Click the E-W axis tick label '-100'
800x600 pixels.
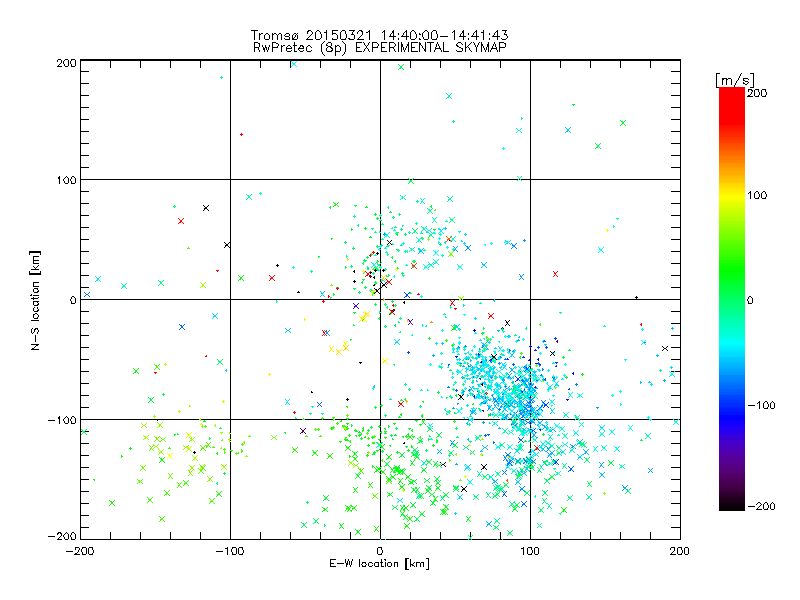coord(230,551)
